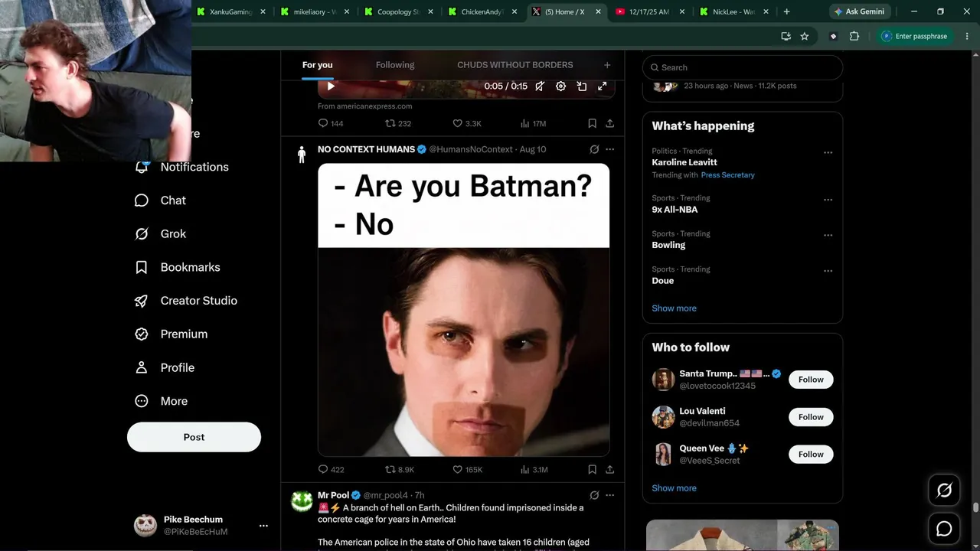
Task: Unmute the video with the speaker icon
Action: point(540,86)
